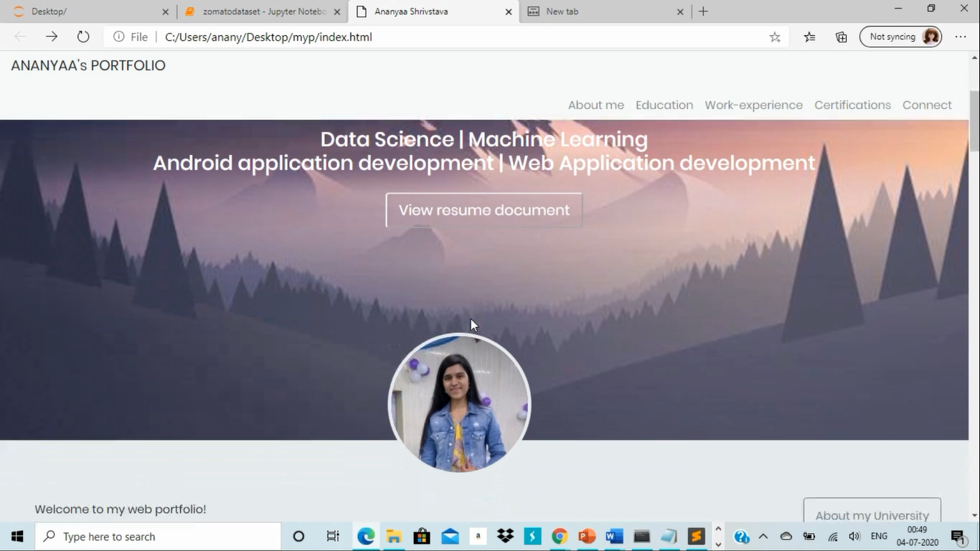Open the notification center
Viewport: 980px width, 551px height.
coord(958,537)
